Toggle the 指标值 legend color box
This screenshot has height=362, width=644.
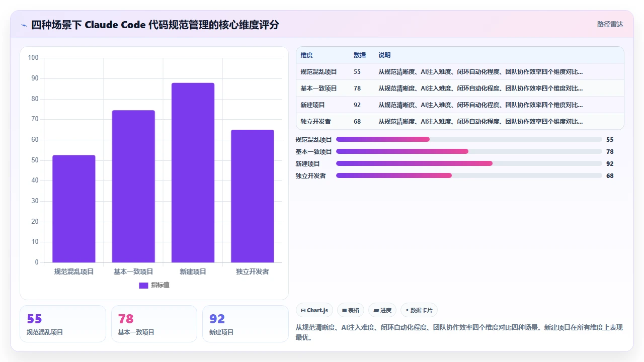click(143, 285)
